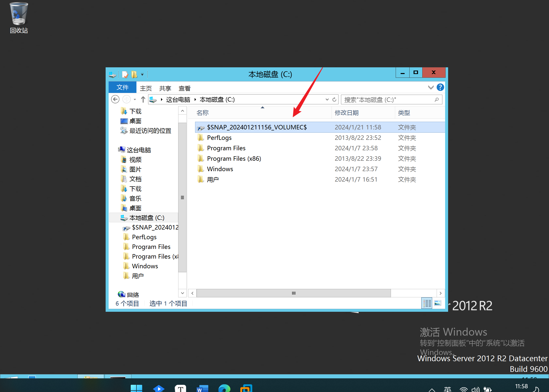This screenshot has width=549, height=392.
Task: Select the Program Files (x86) folder
Action: coord(234,158)
